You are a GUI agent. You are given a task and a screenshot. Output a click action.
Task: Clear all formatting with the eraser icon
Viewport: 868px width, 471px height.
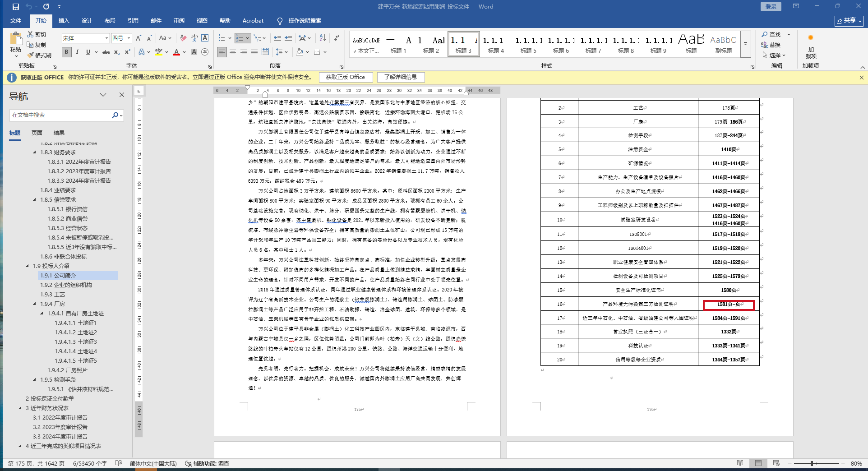[x=183, y=38]
